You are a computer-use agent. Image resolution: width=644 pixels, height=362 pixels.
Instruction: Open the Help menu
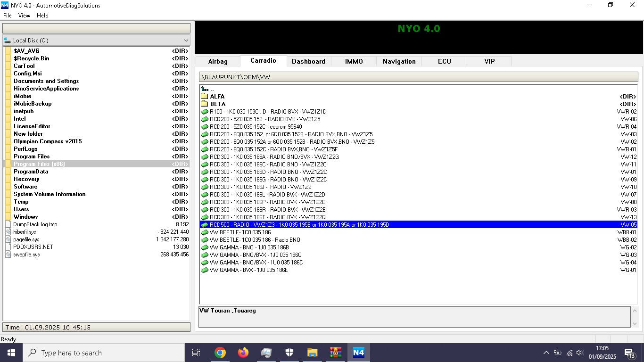tap(42, 16)
